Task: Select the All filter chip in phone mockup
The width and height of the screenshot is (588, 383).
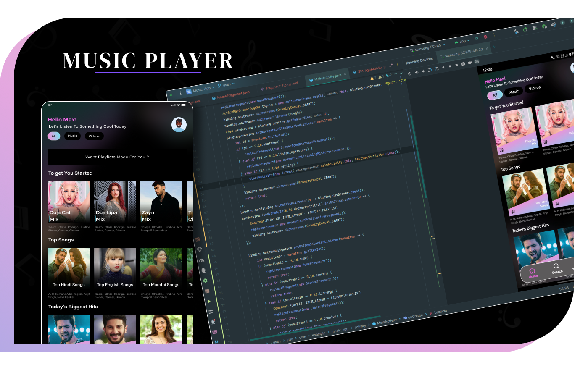Action: [x=53, y=136]
